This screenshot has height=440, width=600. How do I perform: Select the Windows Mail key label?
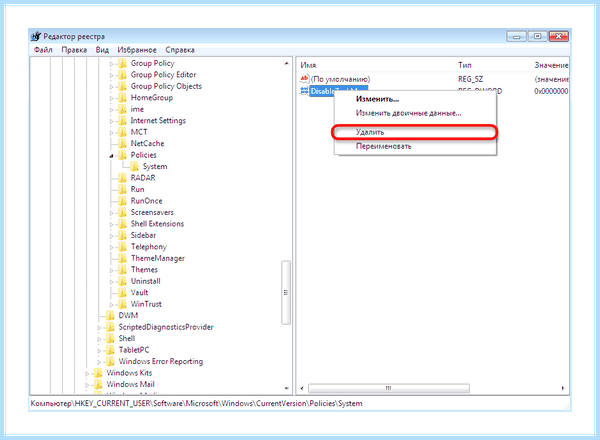click(x=130, y=385)
